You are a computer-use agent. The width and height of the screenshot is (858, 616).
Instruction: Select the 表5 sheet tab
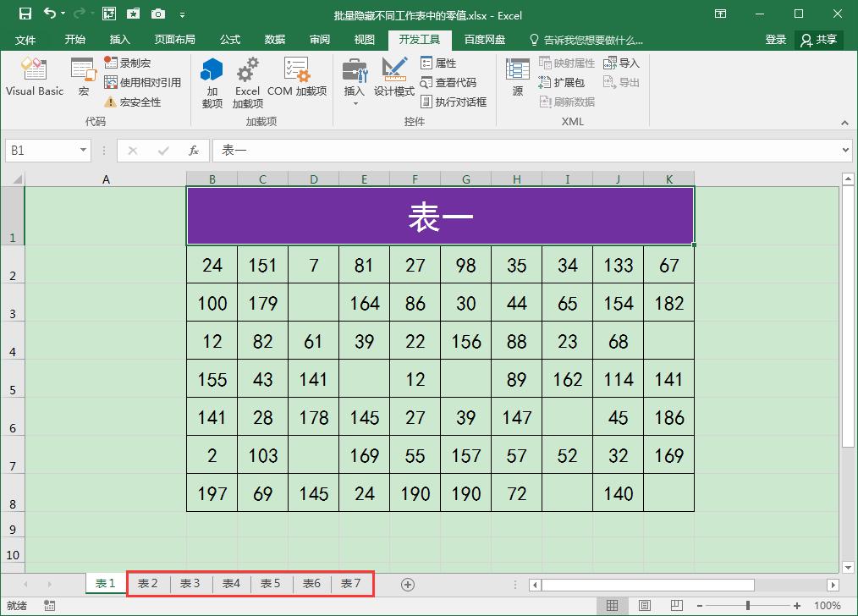pos(271,583)
